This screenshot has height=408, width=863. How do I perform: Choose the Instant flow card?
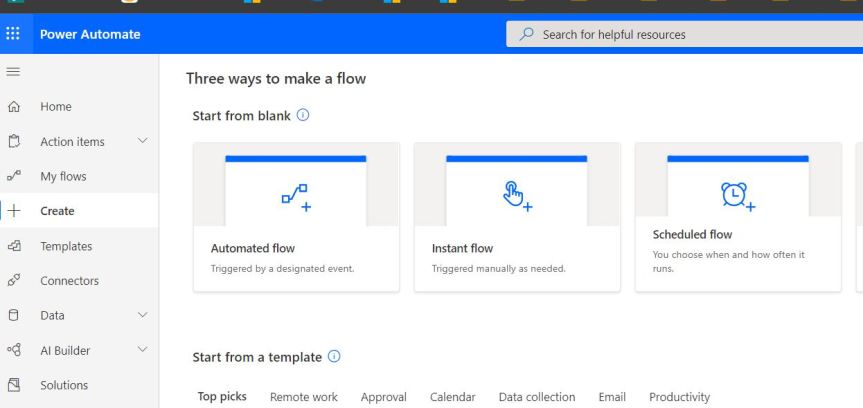coord(517,217)
